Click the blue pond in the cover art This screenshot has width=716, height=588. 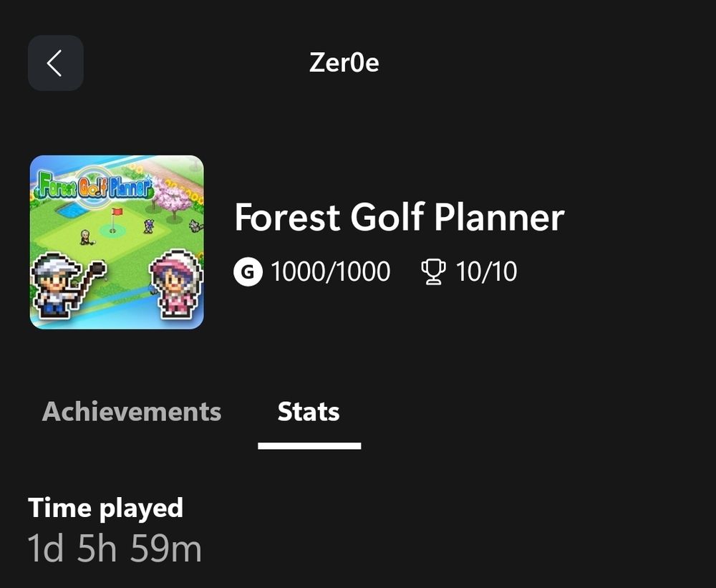[68, 212]
